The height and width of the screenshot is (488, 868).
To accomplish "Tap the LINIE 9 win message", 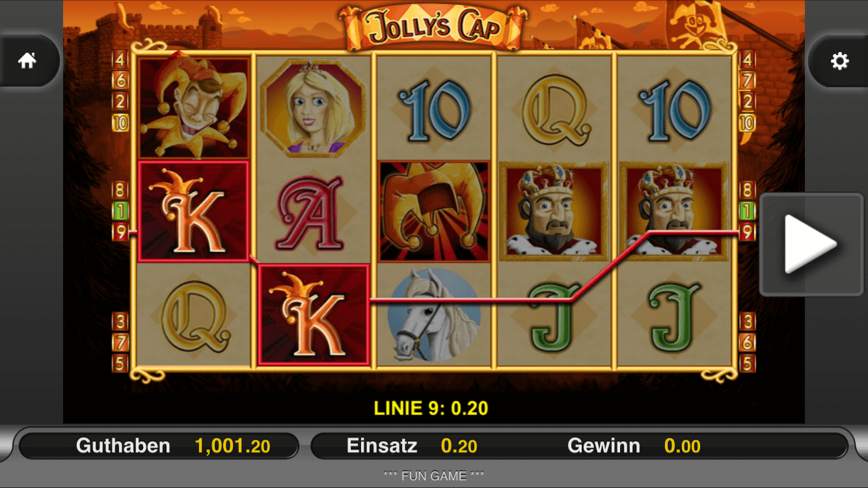I will (431, 408).
